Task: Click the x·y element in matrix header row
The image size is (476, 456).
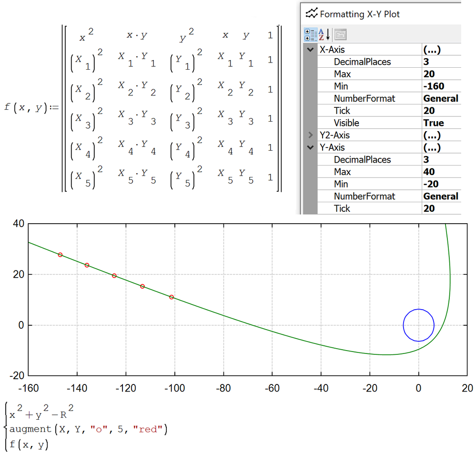Action: (x=137, y=36)
